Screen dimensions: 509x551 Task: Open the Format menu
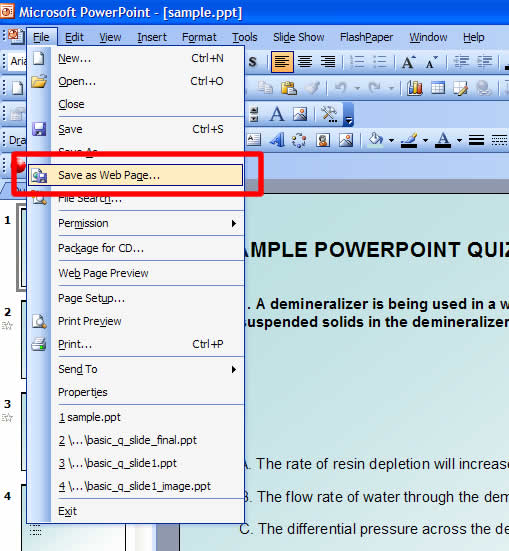click(x=199, y=37)
